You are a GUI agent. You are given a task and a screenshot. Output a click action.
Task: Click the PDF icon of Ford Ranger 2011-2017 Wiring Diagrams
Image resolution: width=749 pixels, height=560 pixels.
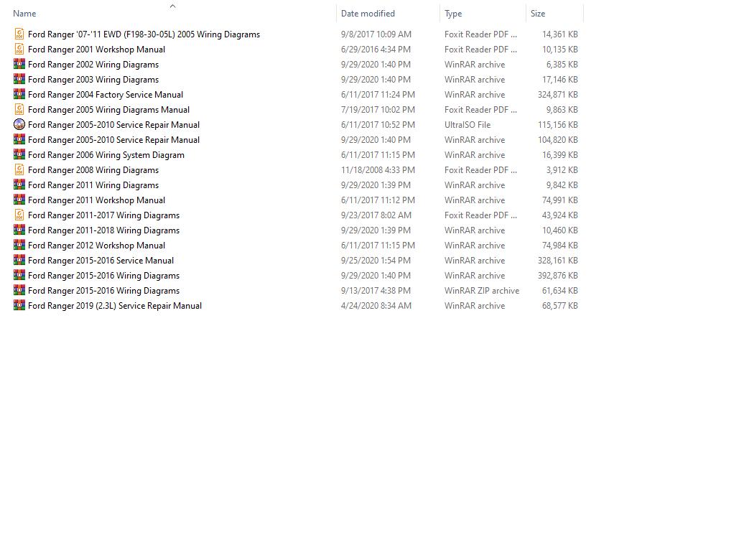pos(19,215)
